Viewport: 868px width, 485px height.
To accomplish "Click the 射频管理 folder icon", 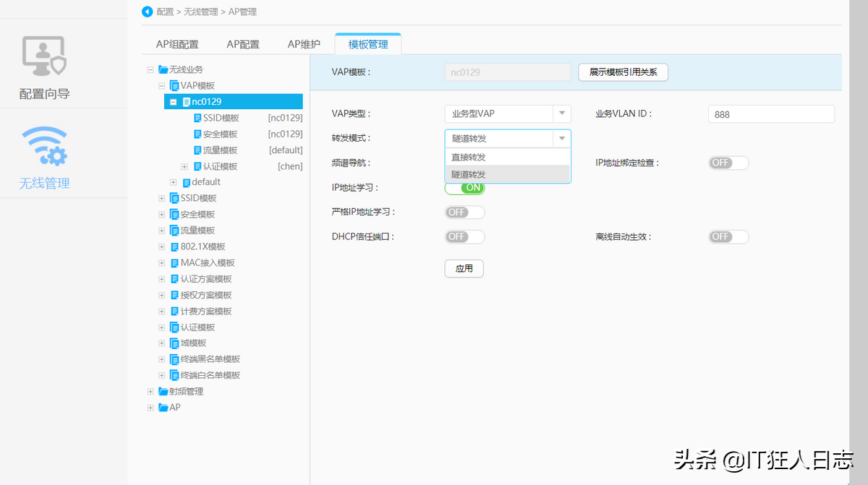I will 163,391.
